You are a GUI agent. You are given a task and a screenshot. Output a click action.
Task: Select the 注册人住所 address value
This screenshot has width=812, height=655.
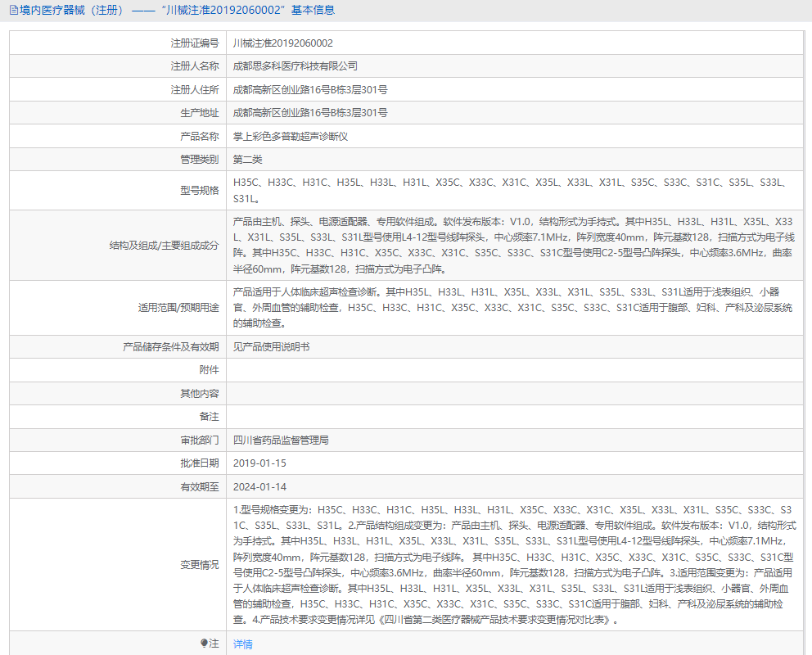pos(310,89)
